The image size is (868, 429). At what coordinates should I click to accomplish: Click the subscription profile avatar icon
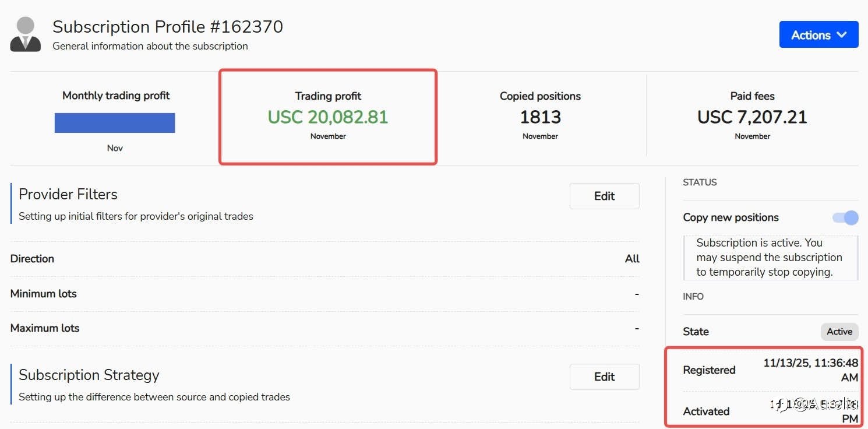click(x=26, y=34)
